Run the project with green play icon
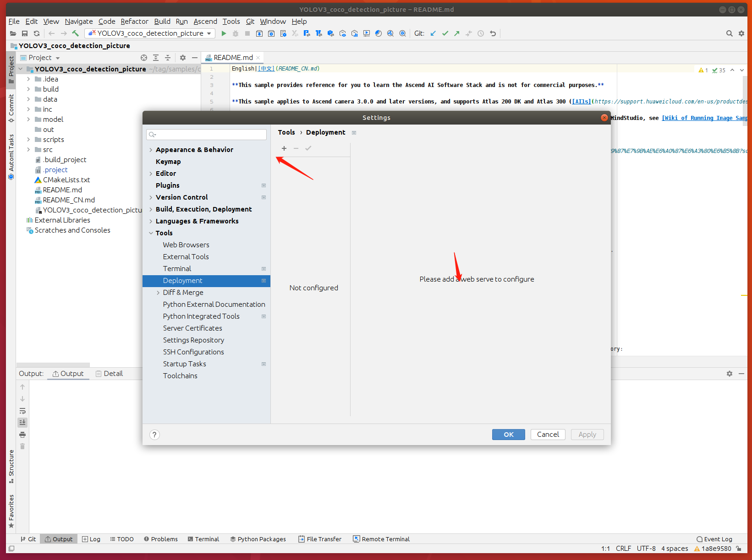The width and height of the screenshot is (752, 560). click(x=224, y=33)
